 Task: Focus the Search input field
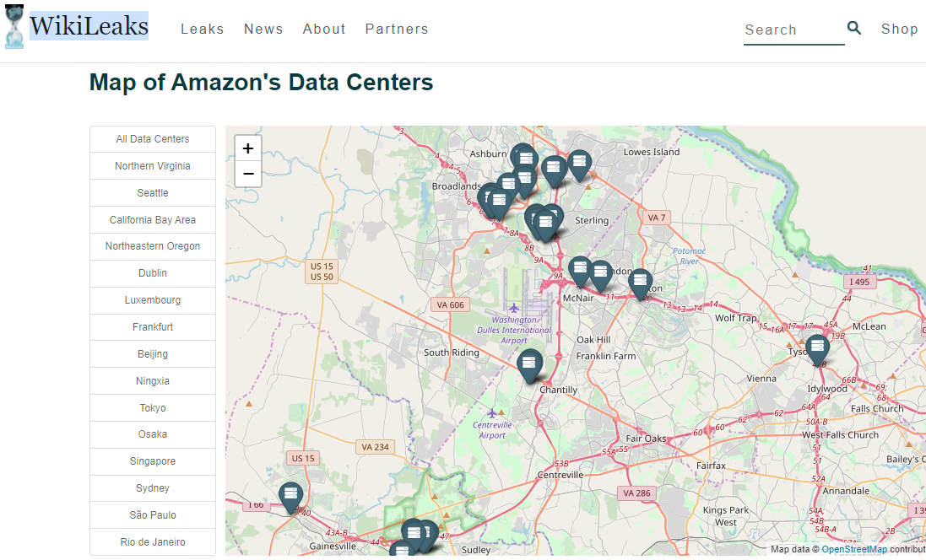[793, 30]
